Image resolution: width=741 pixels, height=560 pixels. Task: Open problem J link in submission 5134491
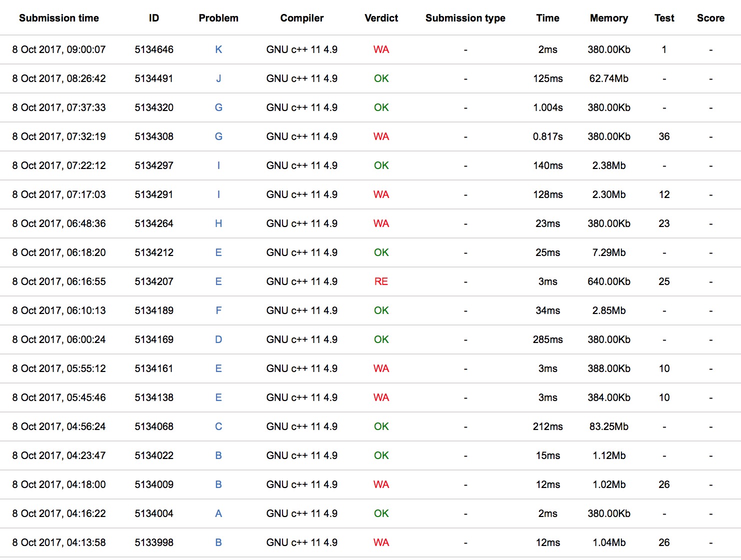[218, 78]
